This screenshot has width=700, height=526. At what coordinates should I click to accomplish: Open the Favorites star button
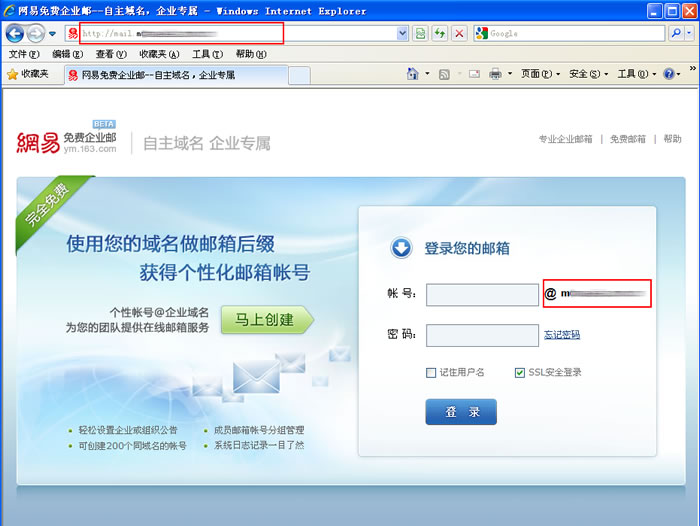point(28,74)
